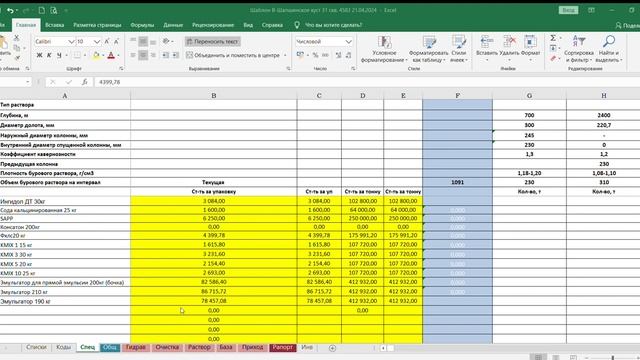This screenshot has width=640, height=360.
Task: Click the Undo arrow in quick access toolbar
Action: pos(10,10)
